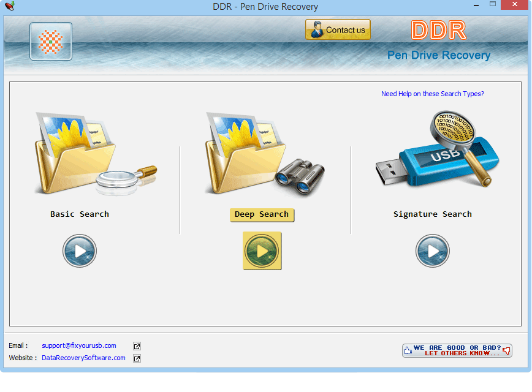The height and width of the screenshot is (392, 532).
Task: Click the Deep Search binoculars folder icon
Action: [262, 153]
